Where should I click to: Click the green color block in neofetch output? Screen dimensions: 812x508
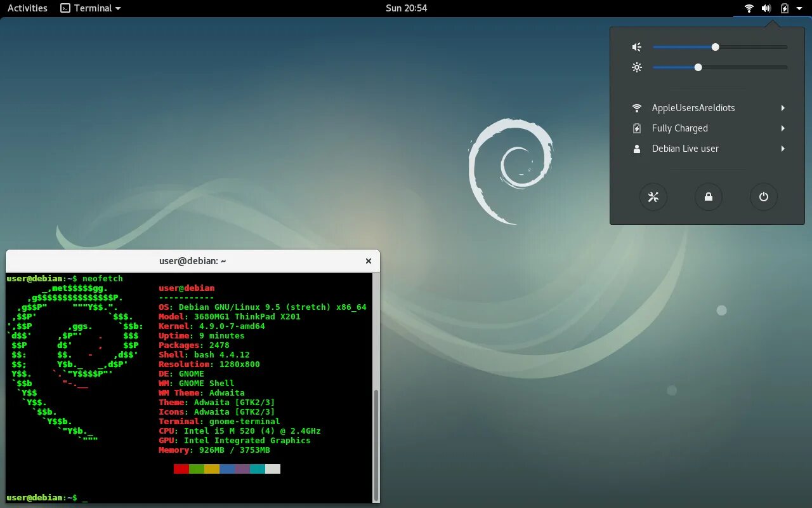(x=197, y=469)
